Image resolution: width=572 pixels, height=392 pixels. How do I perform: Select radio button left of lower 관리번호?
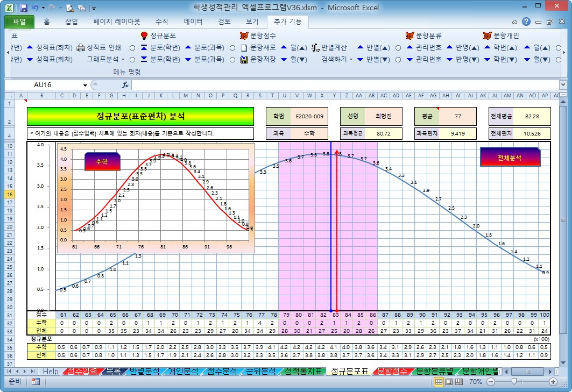[x=398, y=60]
